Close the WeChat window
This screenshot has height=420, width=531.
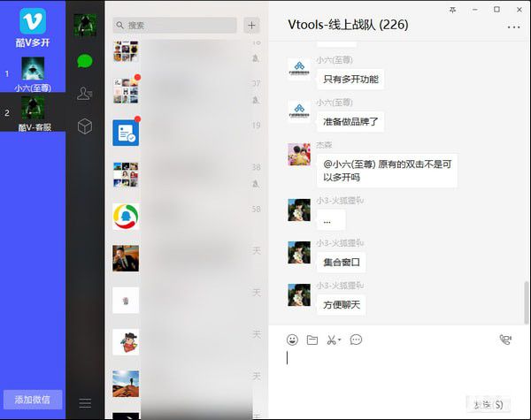(x=519, y=10)
